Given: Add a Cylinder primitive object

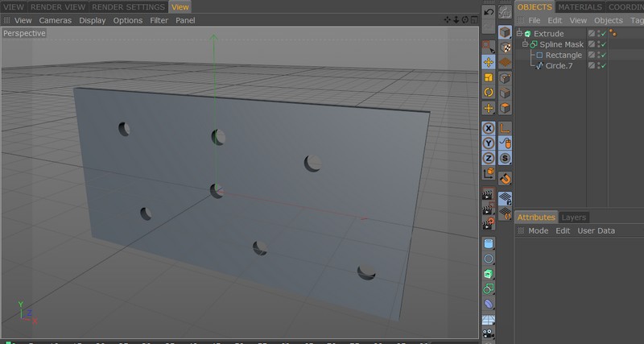Looking at the screenshot, I should point(489,244).
